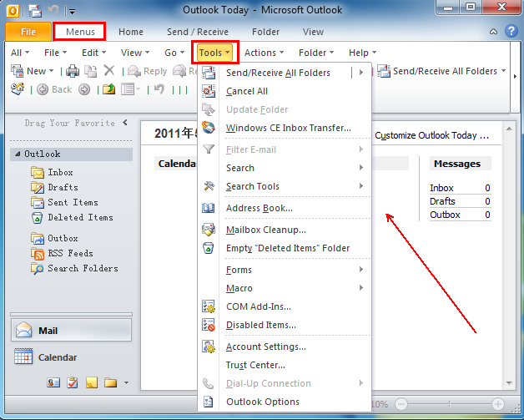This screenshot has height=420, width=524.
Task: Open the Drafts folder
Action: point(54,187)
